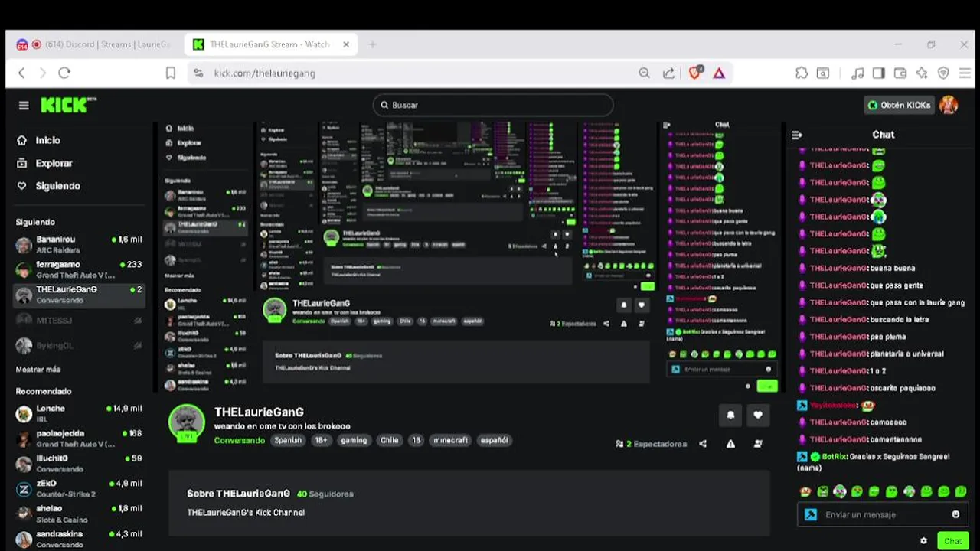Click the gift-subs icon beside the report icon
This screenshot has width=980, height=551.
click(x=758, y=444)
